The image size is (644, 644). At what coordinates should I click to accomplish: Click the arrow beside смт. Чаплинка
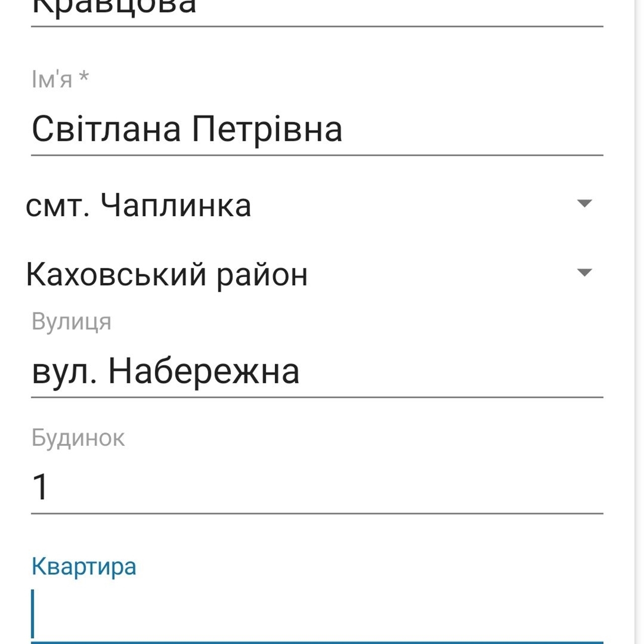point(584,204)
